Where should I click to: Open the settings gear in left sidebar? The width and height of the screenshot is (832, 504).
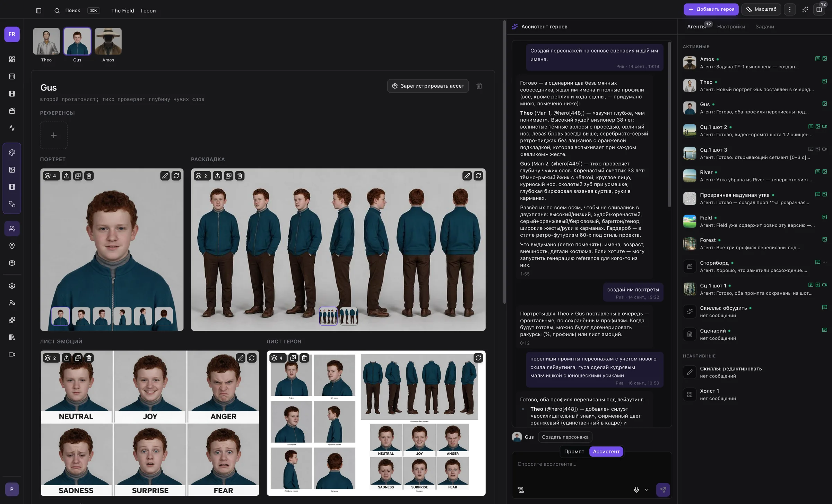click(x=12, y=286)
